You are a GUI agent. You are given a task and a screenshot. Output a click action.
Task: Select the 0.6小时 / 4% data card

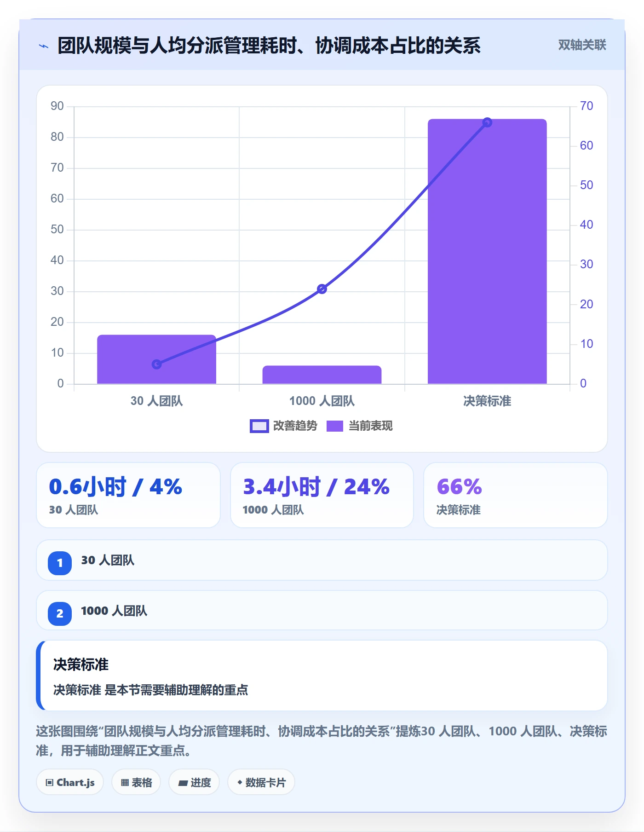(x=128, y=495)
